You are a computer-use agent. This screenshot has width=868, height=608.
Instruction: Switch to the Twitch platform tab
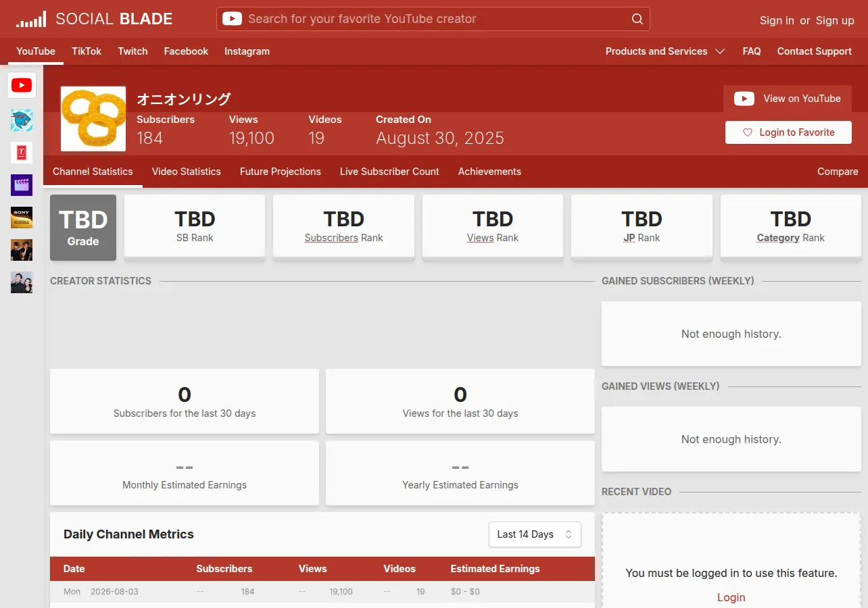tap(132, 51)
